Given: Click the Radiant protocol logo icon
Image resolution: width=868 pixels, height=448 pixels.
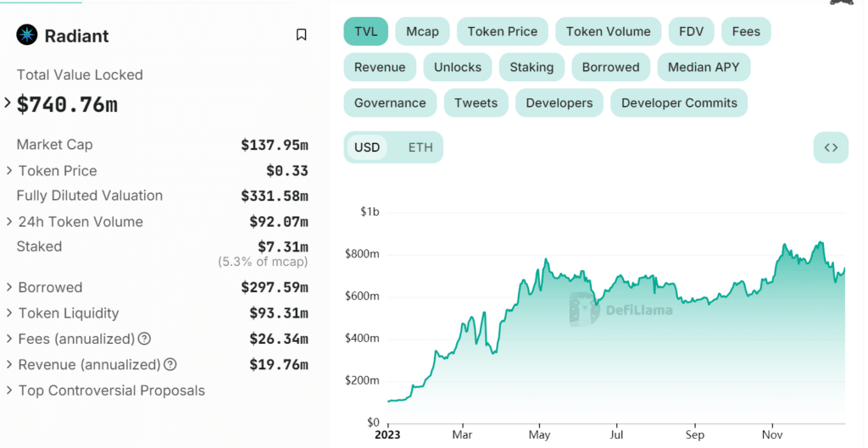Looking at the screenshot, I should (27, 35).
